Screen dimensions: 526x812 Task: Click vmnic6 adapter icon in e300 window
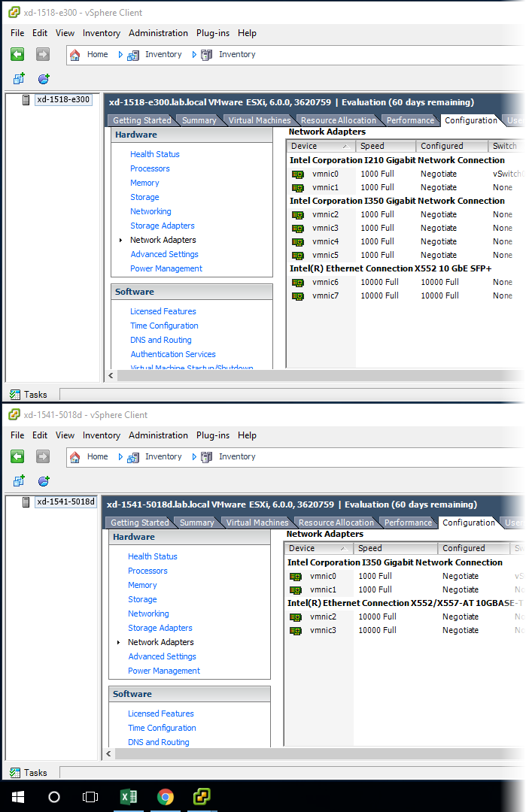(298, 282)
